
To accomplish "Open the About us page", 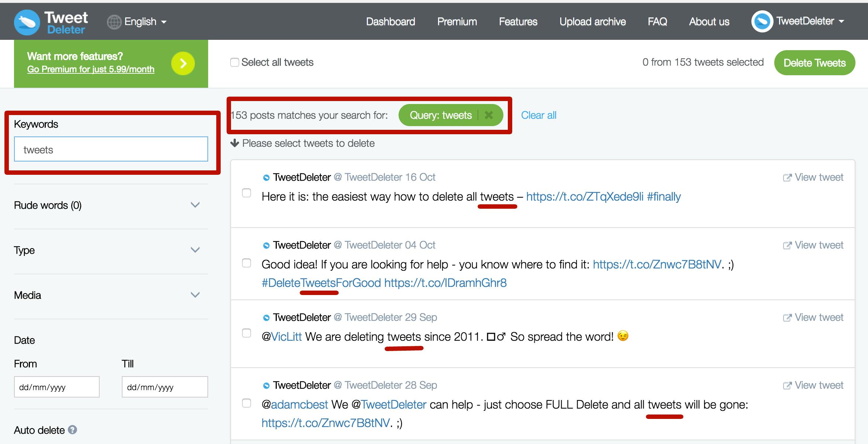I will click(709, 22).
